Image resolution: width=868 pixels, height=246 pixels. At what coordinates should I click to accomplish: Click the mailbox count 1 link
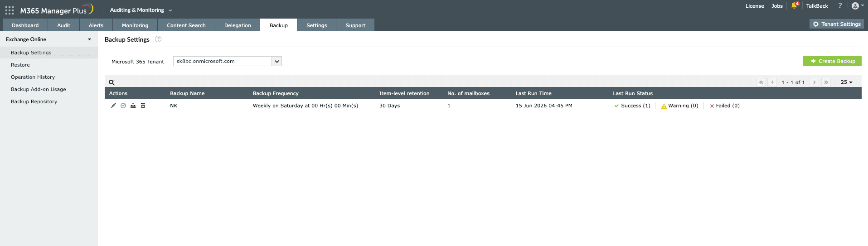(x=449, y=106)
